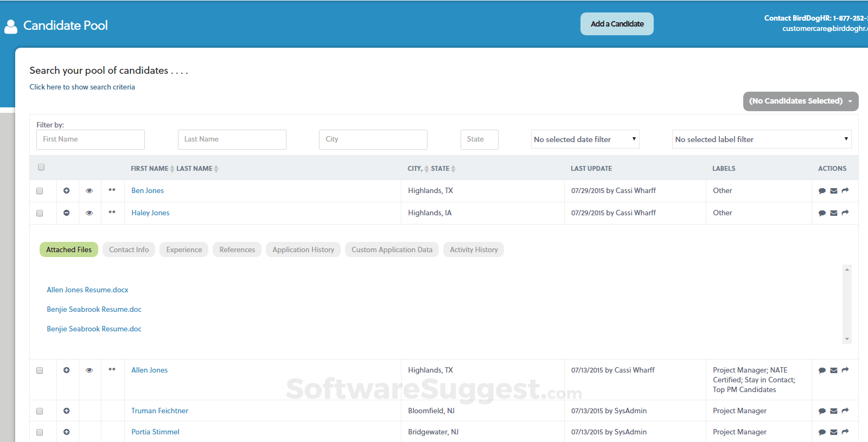View the Application History tab

tap(303, 249)
